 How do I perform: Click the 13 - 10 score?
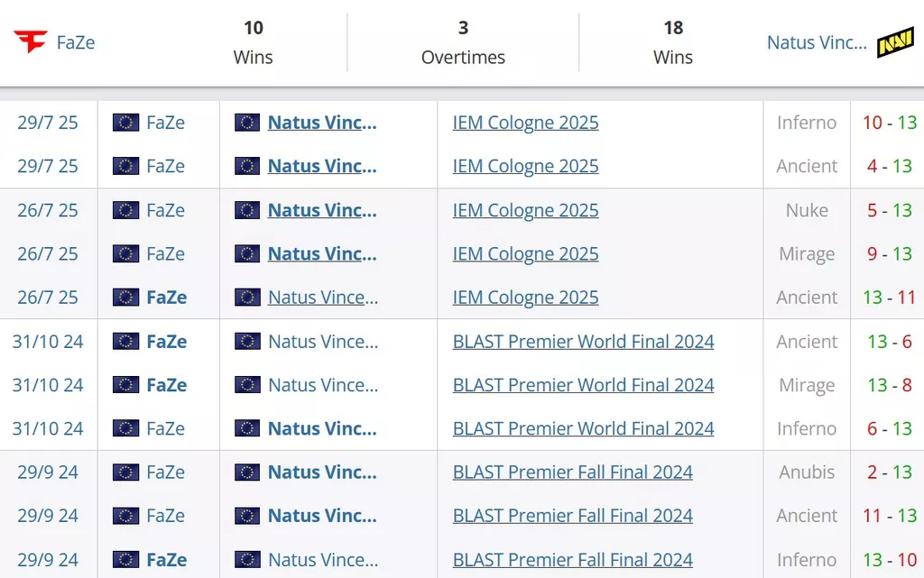click(890, 560)
